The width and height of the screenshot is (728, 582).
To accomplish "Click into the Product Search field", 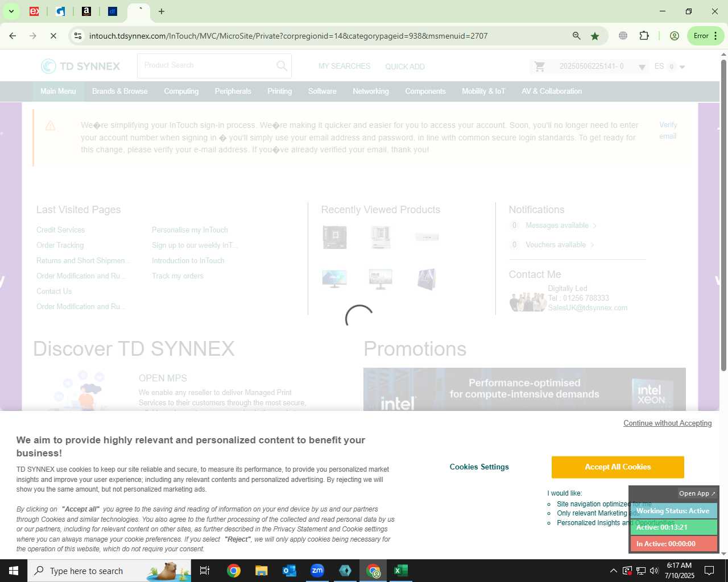I will click(206, 66).
